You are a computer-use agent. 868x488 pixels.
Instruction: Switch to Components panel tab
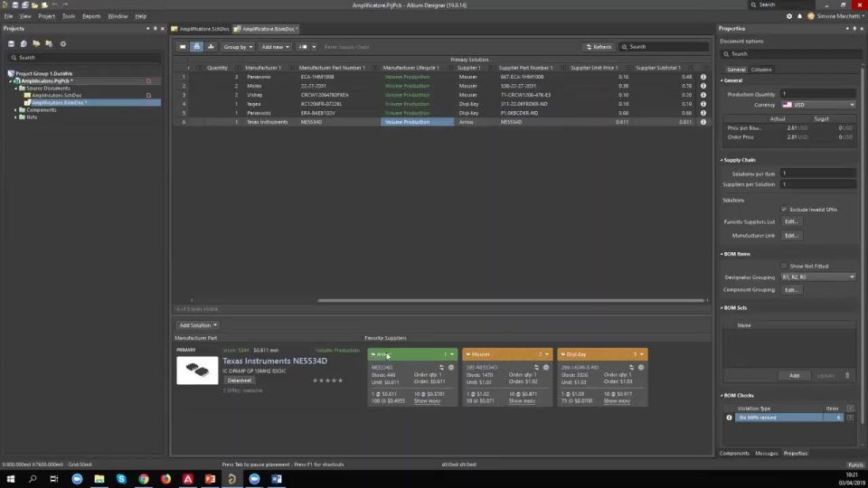click(x=734, y=454)
